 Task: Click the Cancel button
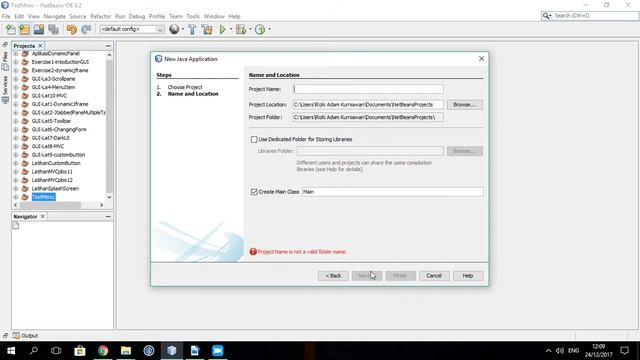tap(434, 276)
